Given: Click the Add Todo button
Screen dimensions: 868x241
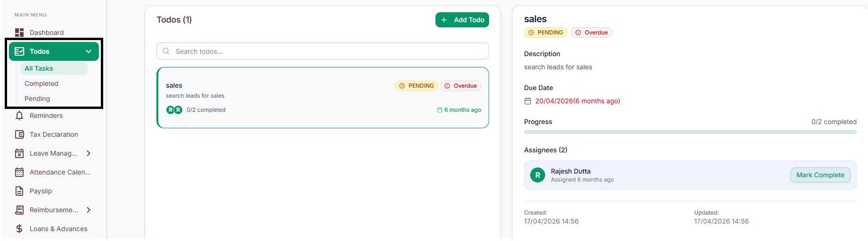Looking at the screenshot, I should pos(462,20).
